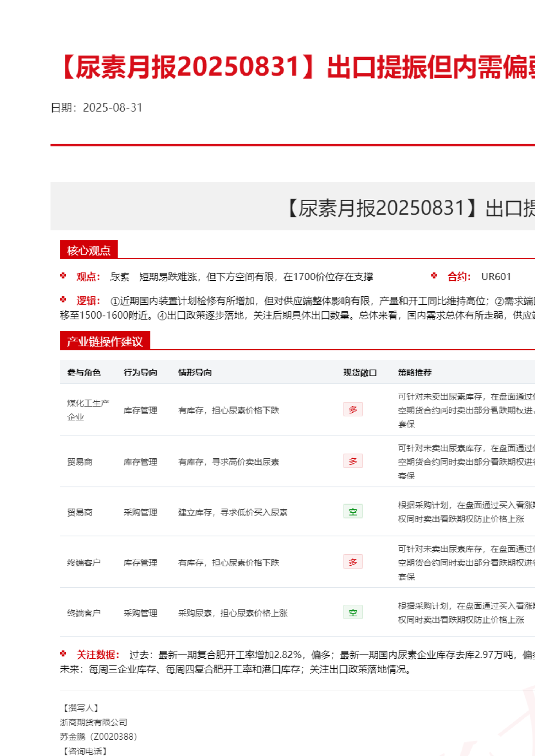Select the 核心观点 section tab
This screenshot has height=756, width=535.
[89, 250]
